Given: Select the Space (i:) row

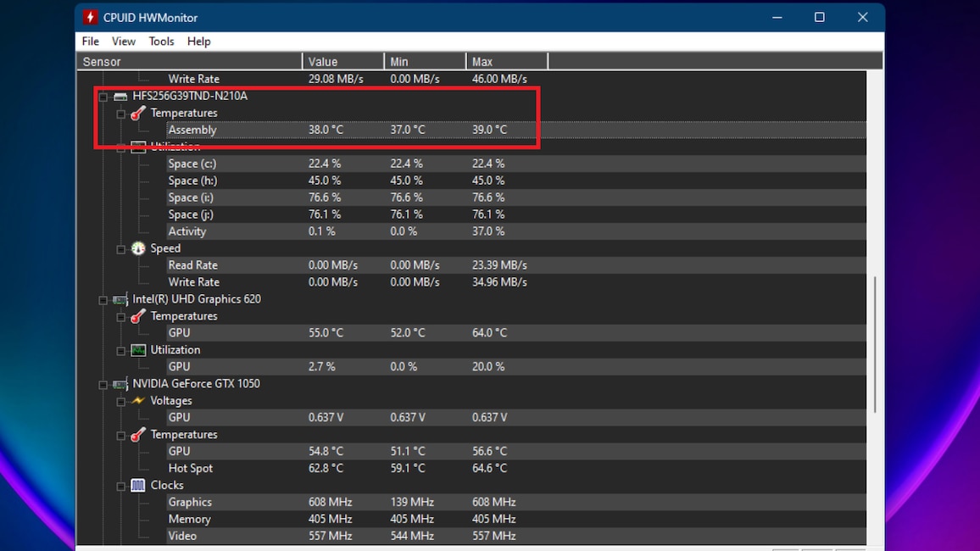Looking at the screenshot, I should point(515,198).
